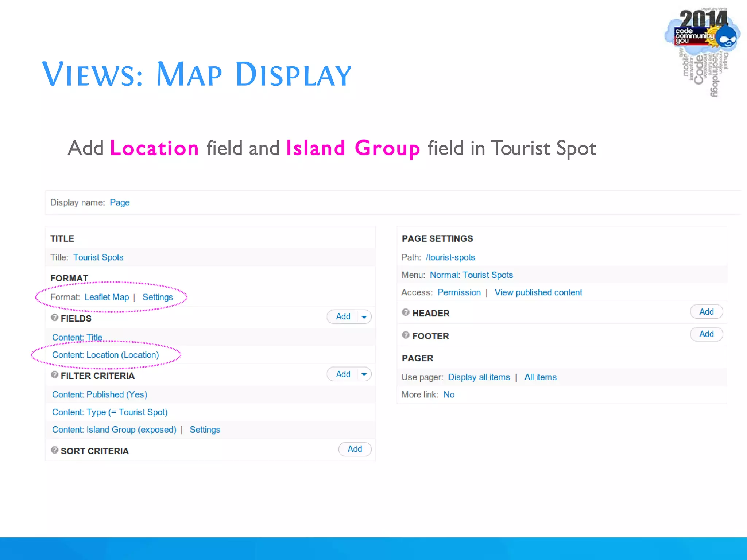
Task: Open the Page display name link
Action: pyautogui.click(x=120, y=203)
